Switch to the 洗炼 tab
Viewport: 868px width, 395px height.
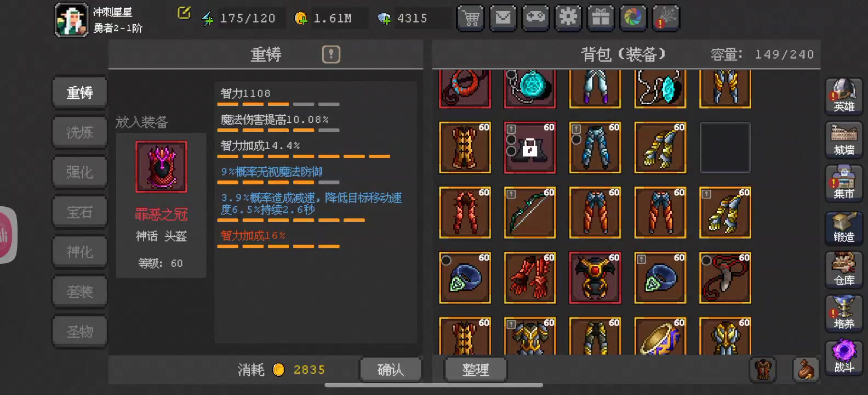tap(79, 132)
